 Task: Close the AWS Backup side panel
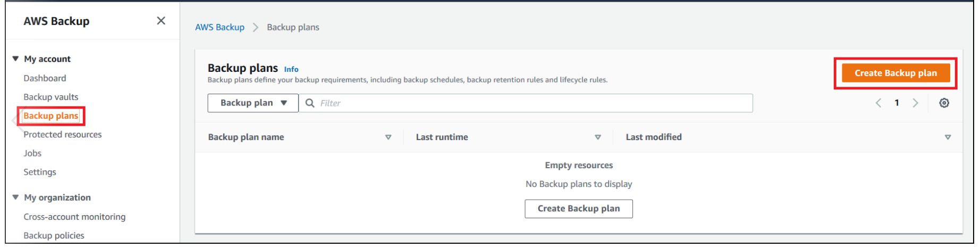coord(161,21)
